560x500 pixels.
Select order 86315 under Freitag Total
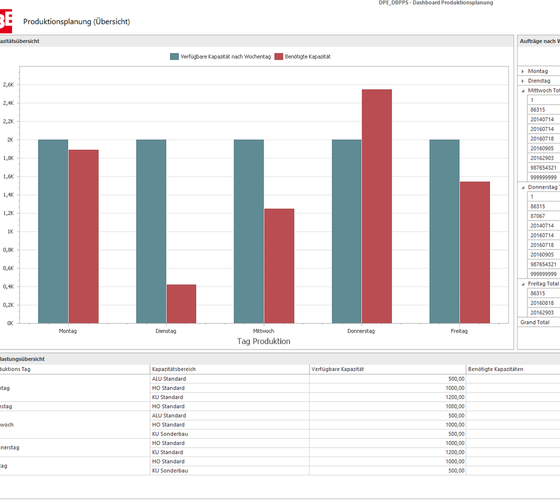[544, 294]
